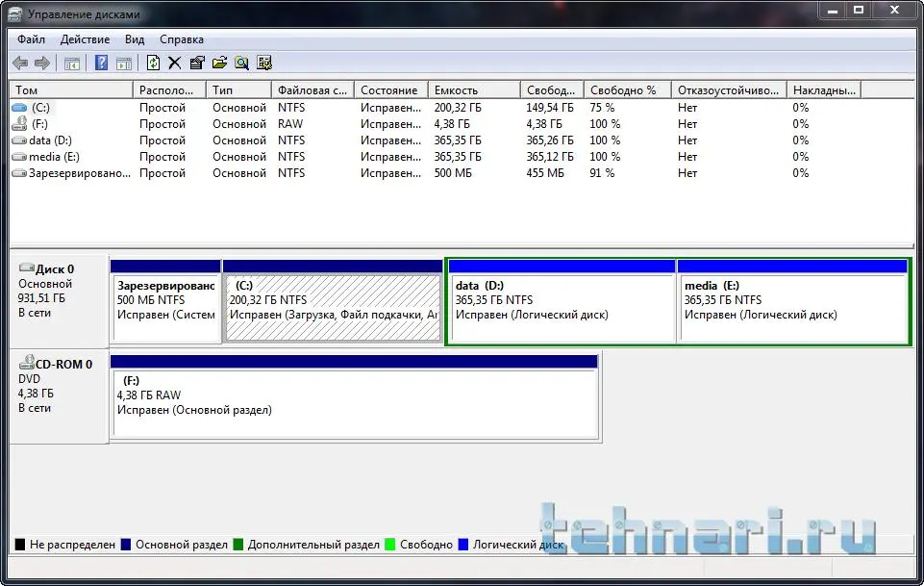Select the media (E:) partition block
The width and height of the screenshot is (924, 586).
pyautogui.click(x=792, y=300)
